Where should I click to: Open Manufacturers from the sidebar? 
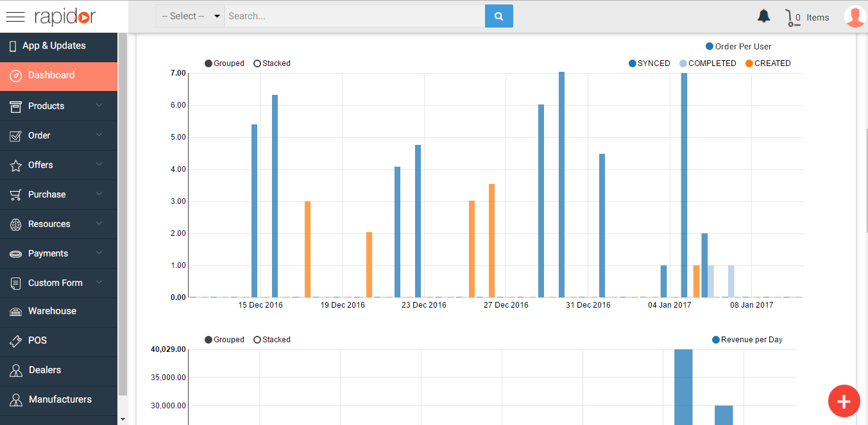(60, 399)
